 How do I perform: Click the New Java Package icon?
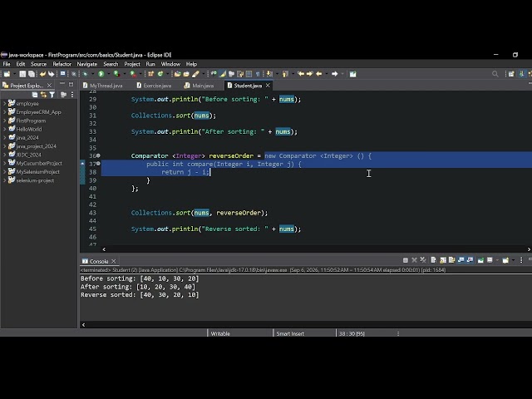[x=151, y=74]
